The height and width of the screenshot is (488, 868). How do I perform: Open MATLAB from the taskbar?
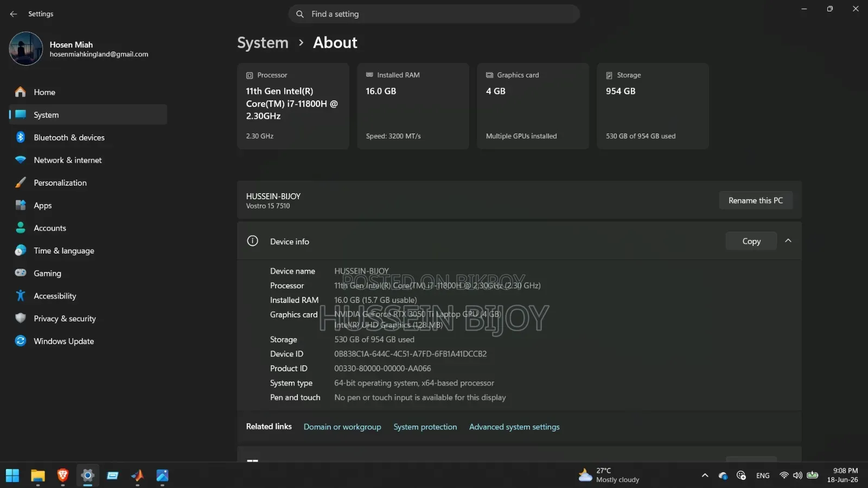pyautogui.click(x=137, y=476)
